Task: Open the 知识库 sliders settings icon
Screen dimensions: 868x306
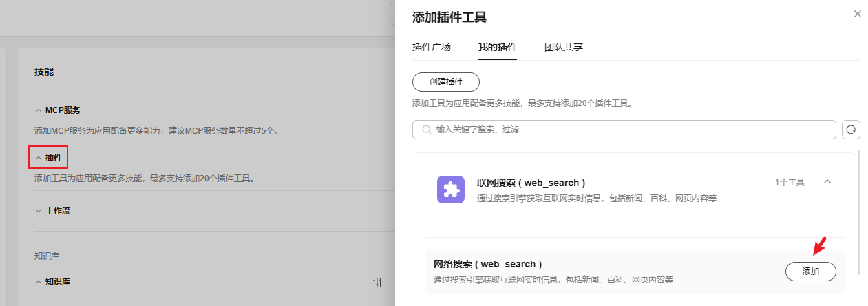Action: [x=377, y=282]
